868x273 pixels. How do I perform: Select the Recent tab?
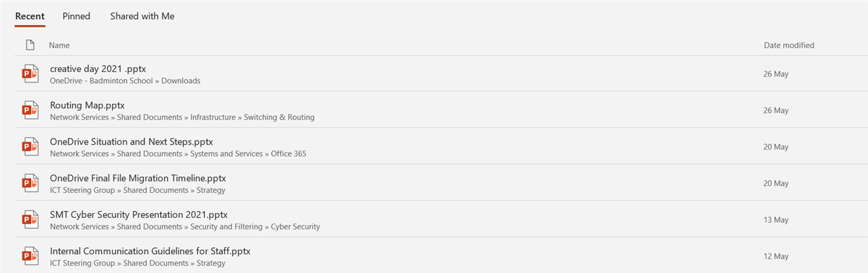tap(30, 16)
